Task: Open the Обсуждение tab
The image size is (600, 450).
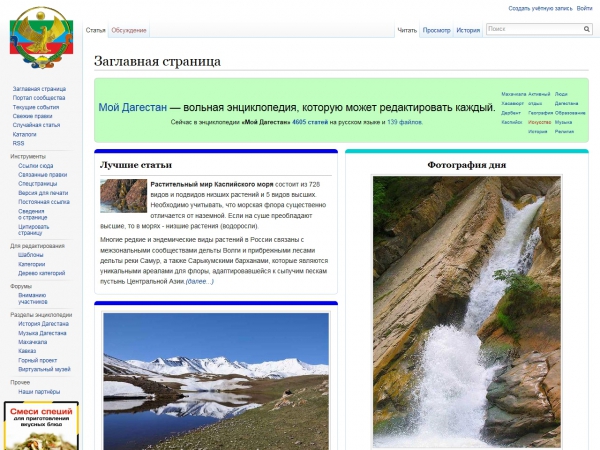Action: (129, 30)
